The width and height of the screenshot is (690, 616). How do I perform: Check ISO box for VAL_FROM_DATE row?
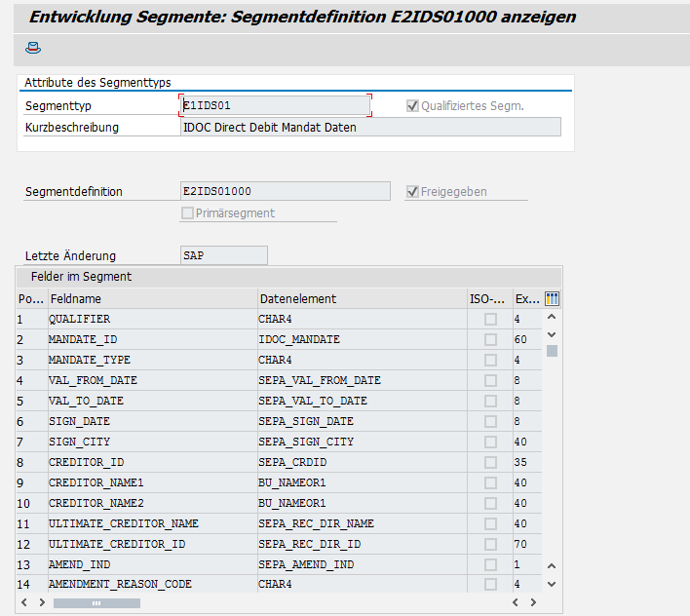pyautogui.click(x=490, y=380)
